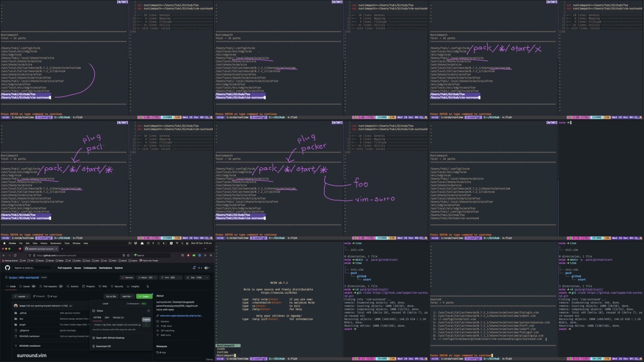Open the Firefox extensions overflow chevron
The height and width of the screenshot is (362, 644).
[205, 255]
